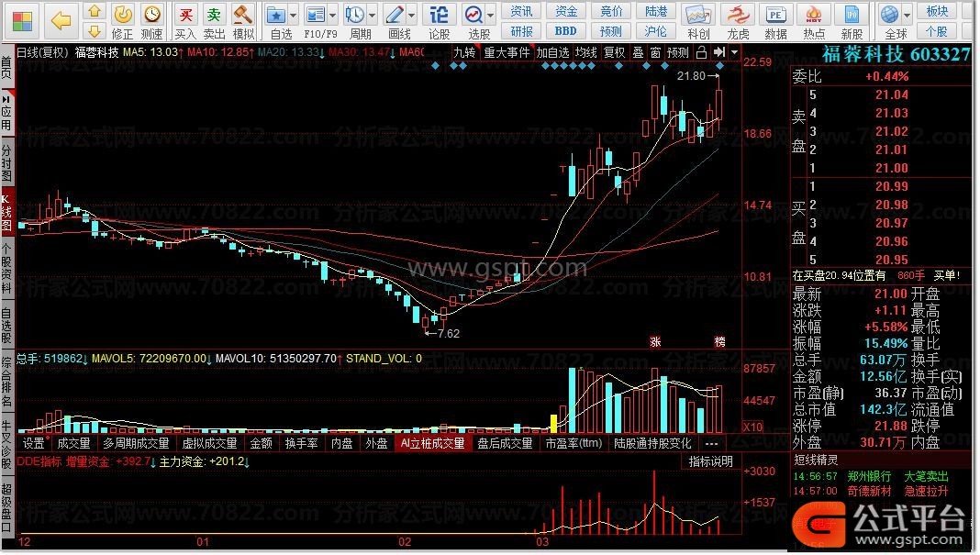Show more indicators via ellipsis button
This screenshot has height=555, width=980.
pyautogui.click(x=711, y=443)
